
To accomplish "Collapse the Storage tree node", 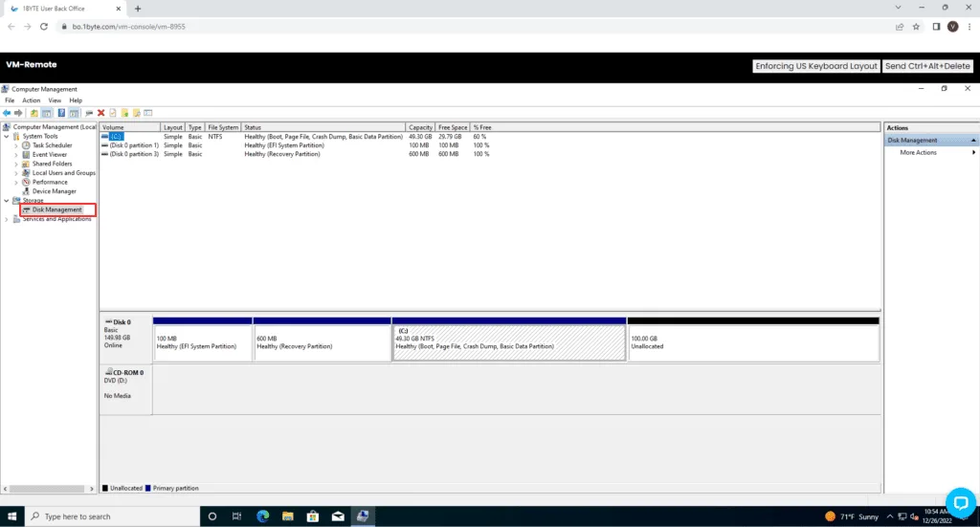I will point(8,201).
